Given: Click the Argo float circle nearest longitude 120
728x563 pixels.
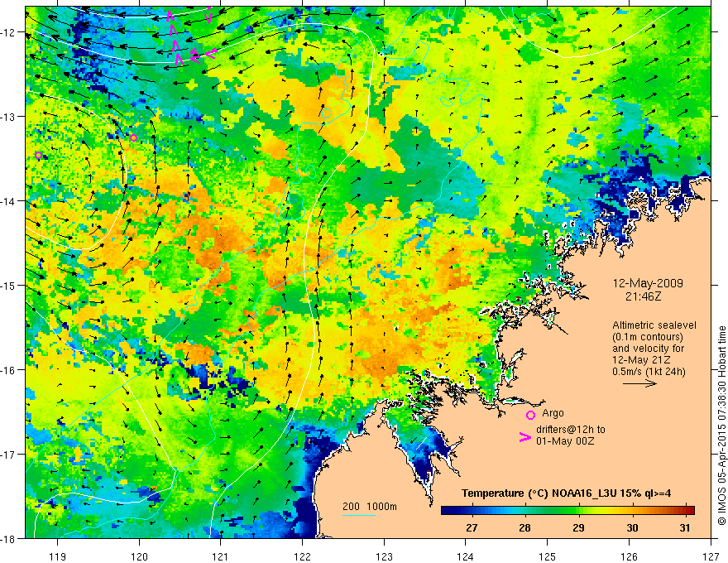Looking at the screenshot, I should pyautogui.click(x=134, y=138).
